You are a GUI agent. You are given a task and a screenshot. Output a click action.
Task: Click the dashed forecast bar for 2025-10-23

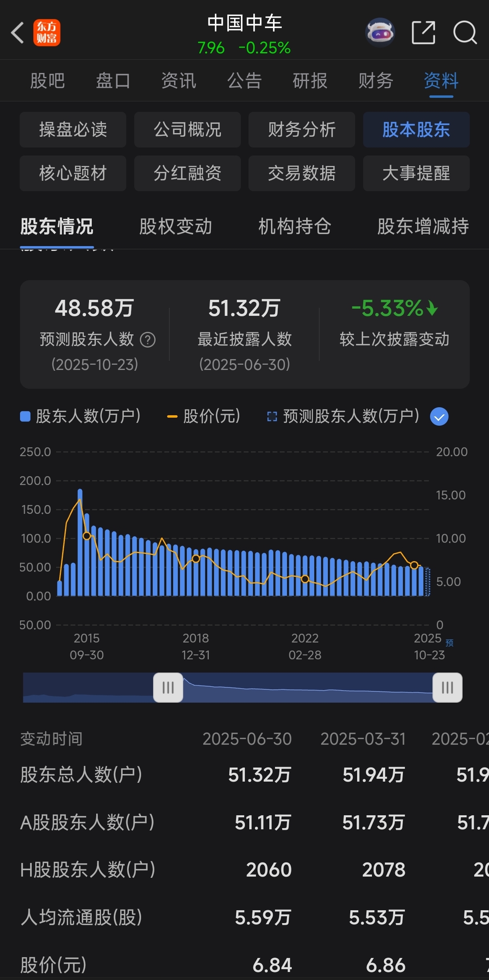pos(427,582)
